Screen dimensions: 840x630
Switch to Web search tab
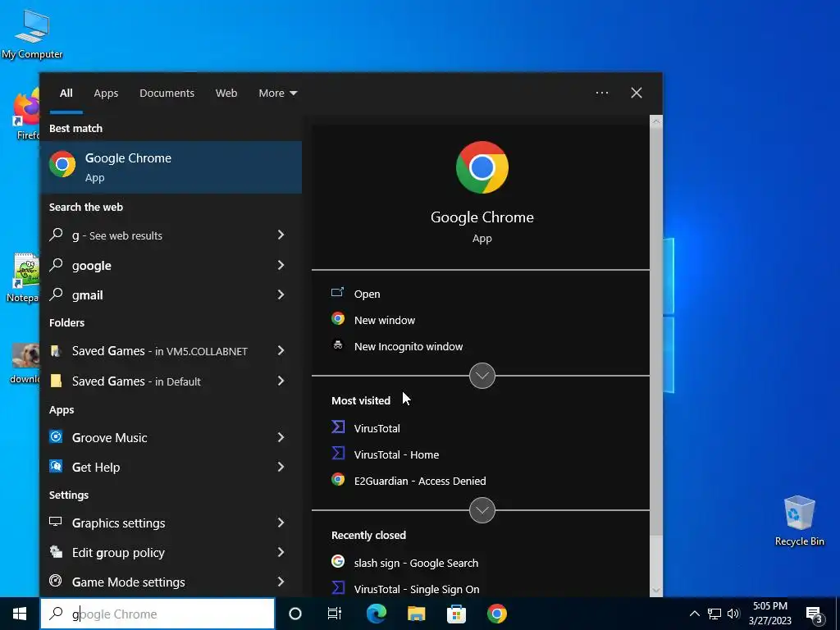pyautogui.click(x=226, y=94)
